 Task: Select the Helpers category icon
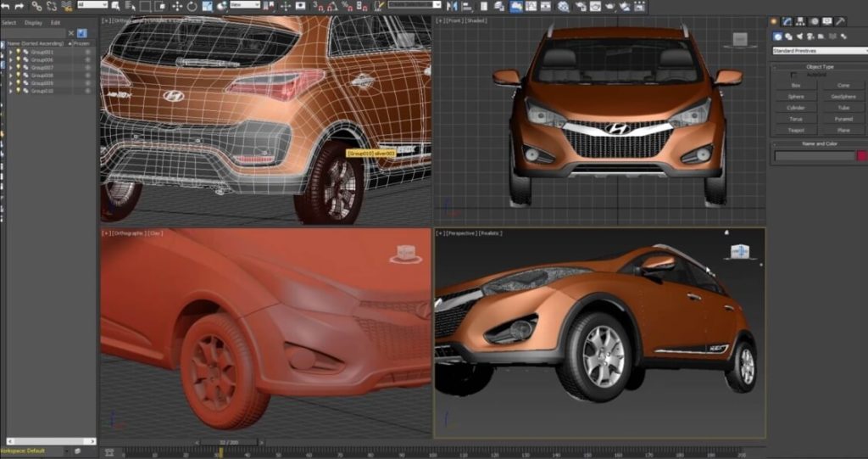click(821, 36)
